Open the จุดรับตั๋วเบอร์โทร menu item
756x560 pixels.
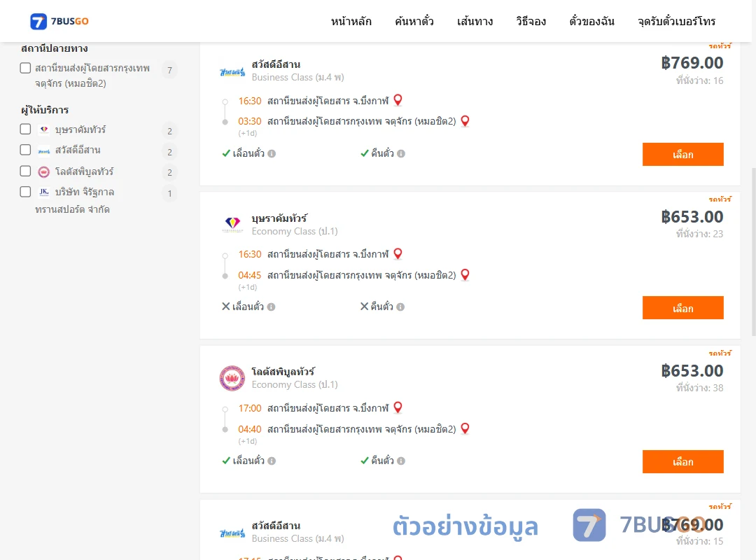[x=676, y=21]
